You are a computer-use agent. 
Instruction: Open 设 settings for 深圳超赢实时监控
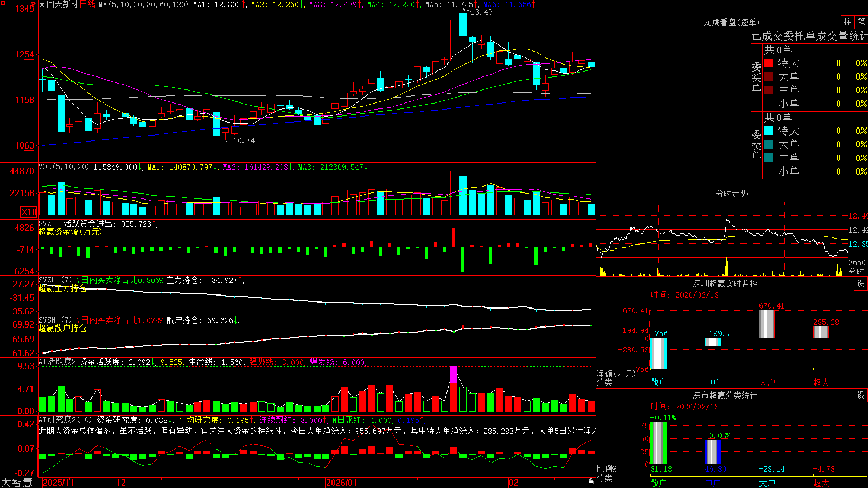[x=861, y=284]
